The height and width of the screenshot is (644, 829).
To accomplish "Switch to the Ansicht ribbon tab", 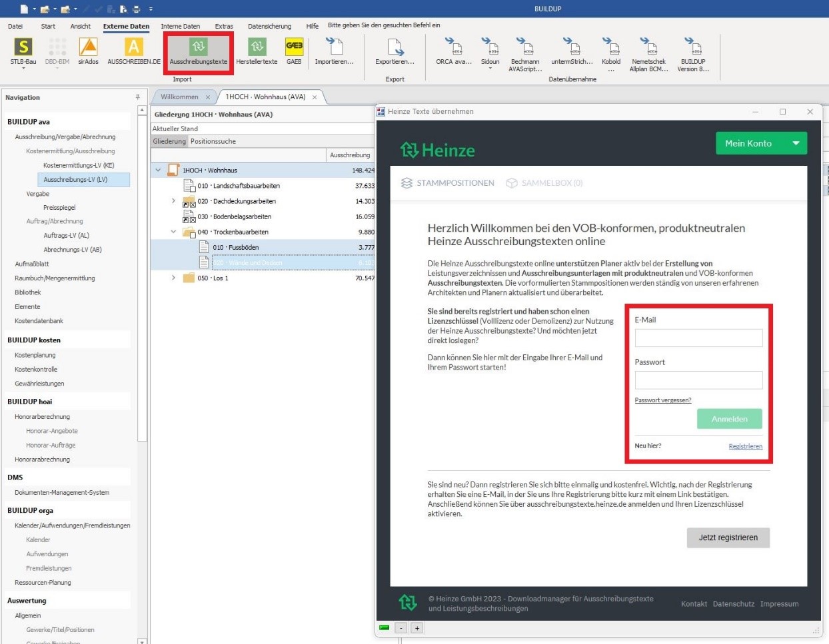I will click(x=81, y=27).
